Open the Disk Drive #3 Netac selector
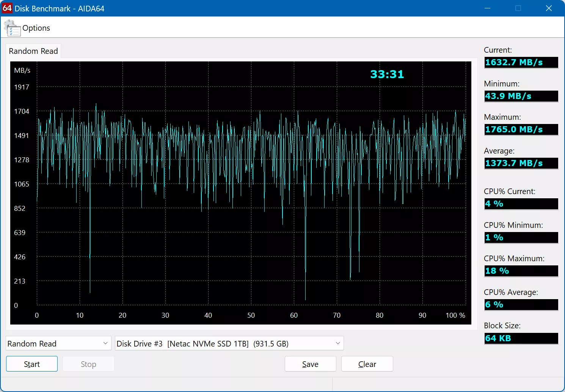Image resolution: width=565 pixels, height=392 pixels. 229,343
